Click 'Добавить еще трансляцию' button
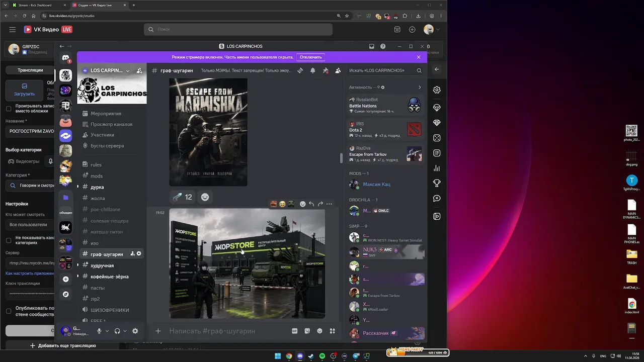The height and width of the screenshot is (362, 644). point(62,346)
